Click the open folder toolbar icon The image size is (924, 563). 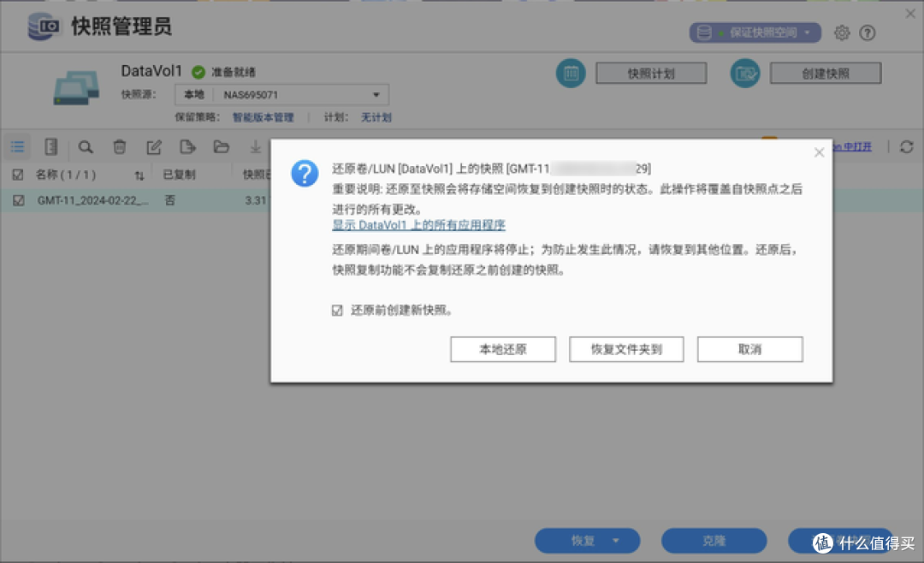click(x=222, y=147)
